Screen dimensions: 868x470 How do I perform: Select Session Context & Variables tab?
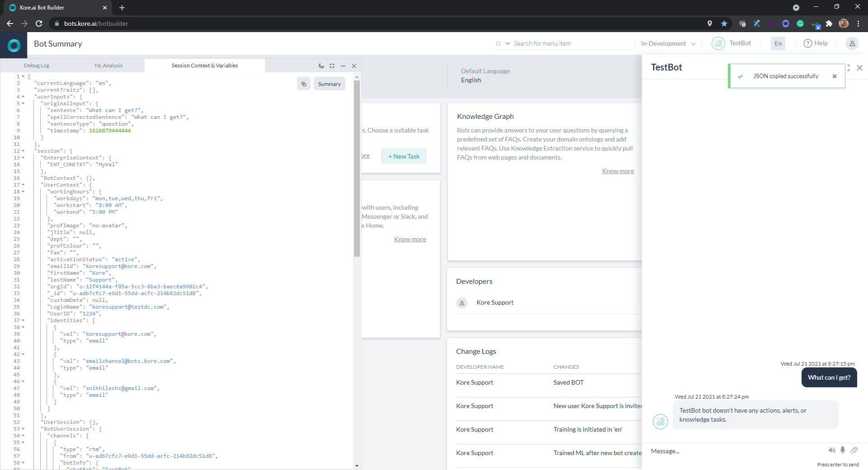(205, 66)
